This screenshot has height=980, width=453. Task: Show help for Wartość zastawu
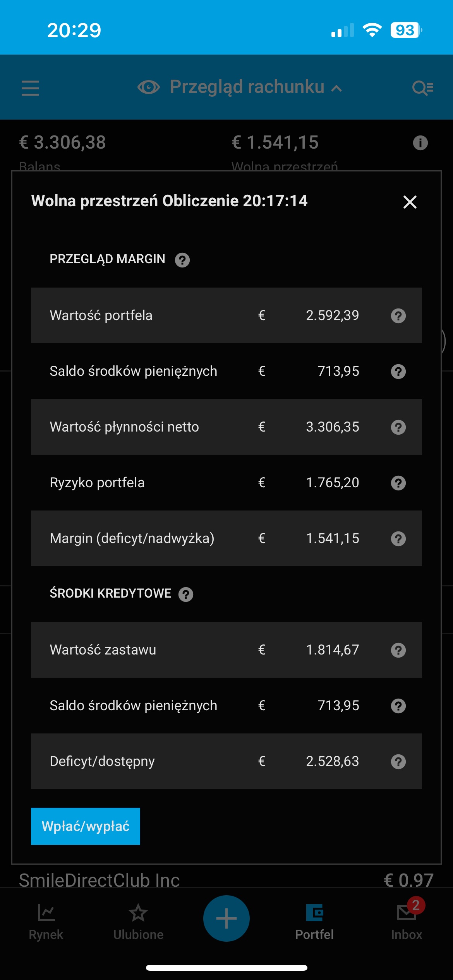(398, 650)
